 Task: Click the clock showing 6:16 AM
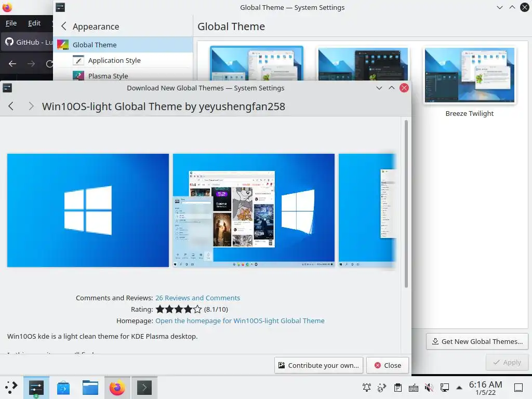[x=486, y=388]
